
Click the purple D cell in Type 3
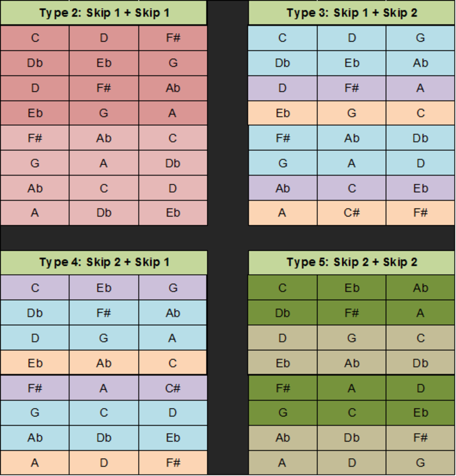(283, 88)
